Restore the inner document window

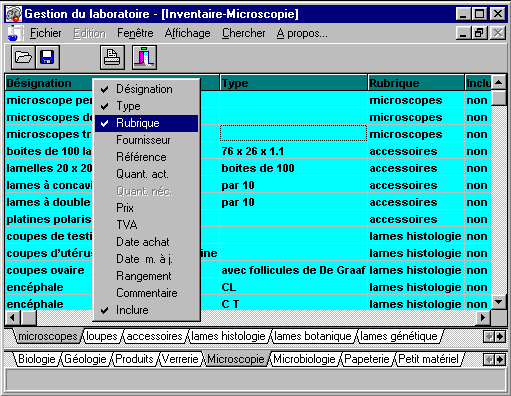(480, 33)
